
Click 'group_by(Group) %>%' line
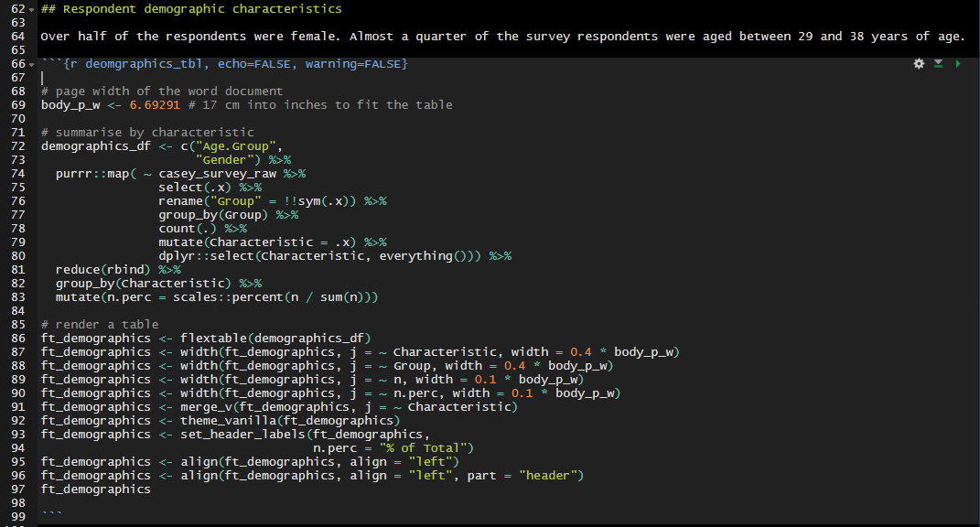[228, 215]
